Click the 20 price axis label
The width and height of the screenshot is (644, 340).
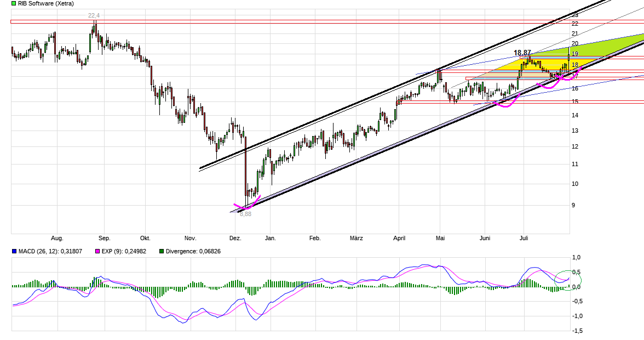(x=575, y=43)
